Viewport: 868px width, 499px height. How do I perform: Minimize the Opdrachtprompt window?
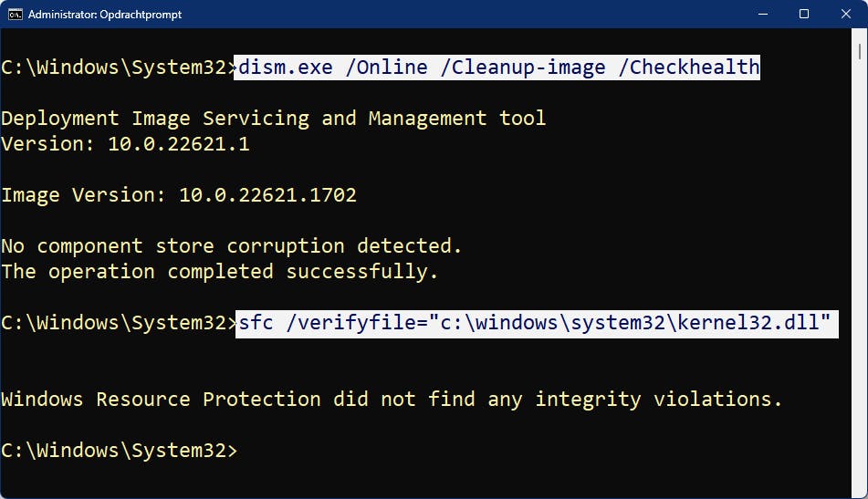pyautogui.click(x=762, y=15)
